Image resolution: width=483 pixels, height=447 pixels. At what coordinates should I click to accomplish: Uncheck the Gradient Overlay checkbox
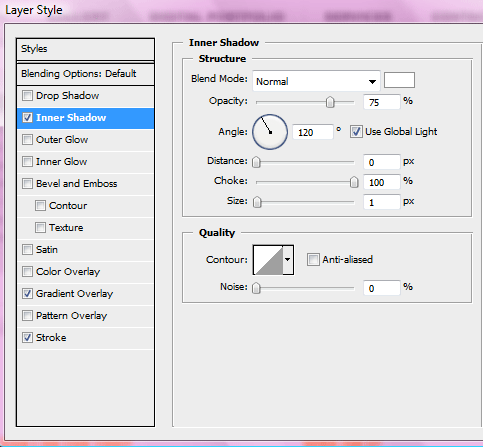pos(27,294)
